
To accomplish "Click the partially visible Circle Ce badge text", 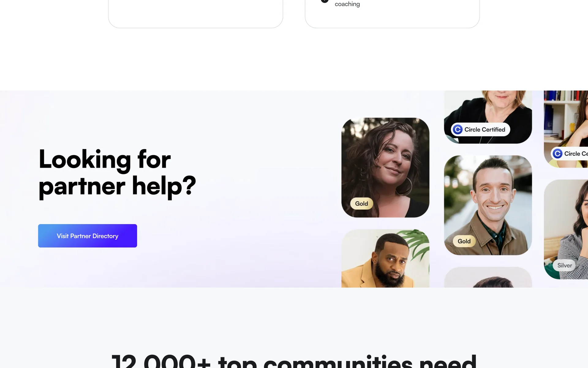I will coord(576,153).
